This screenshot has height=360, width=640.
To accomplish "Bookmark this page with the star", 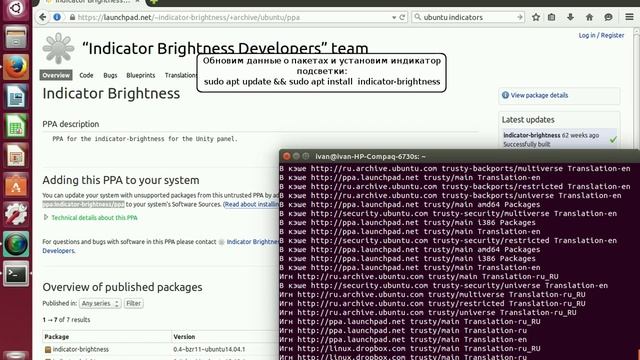I will click(536, 17).
